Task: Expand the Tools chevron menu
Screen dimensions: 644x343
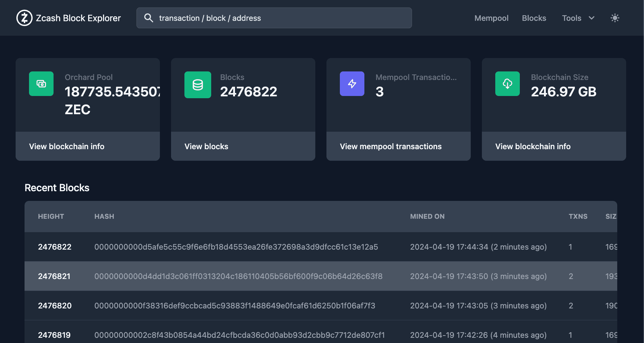Action: [592, 18]
